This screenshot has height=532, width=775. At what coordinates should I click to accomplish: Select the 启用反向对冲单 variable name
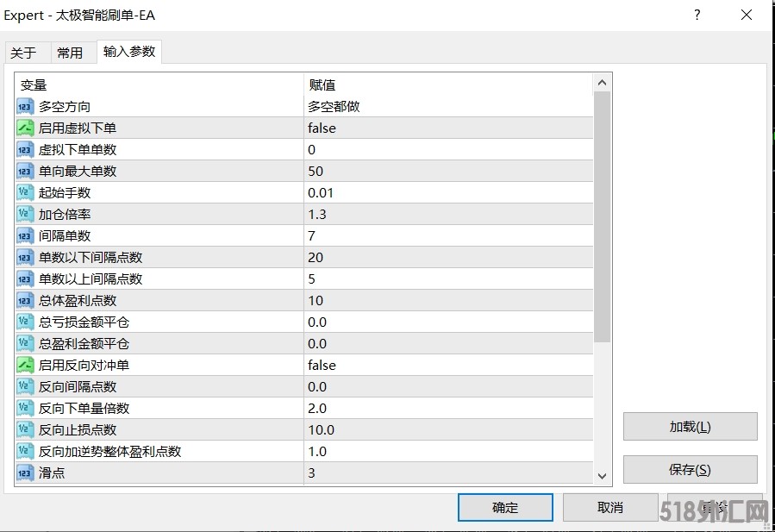coord(84,366)
